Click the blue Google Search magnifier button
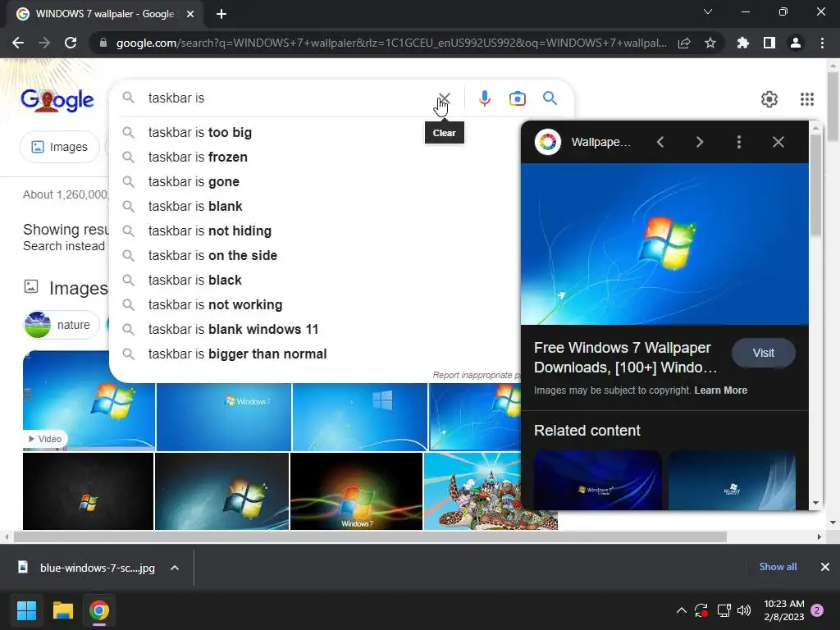Image resolution: width=840 pixels, height=630 pixels. point(550,98)
